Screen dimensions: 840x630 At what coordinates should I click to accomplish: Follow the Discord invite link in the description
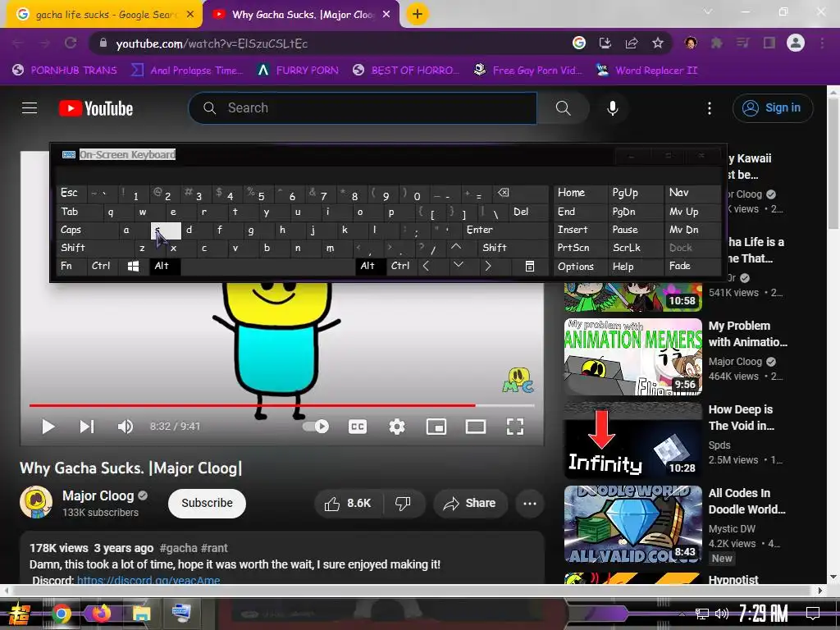pyautogui.click(x=148, y=580)
